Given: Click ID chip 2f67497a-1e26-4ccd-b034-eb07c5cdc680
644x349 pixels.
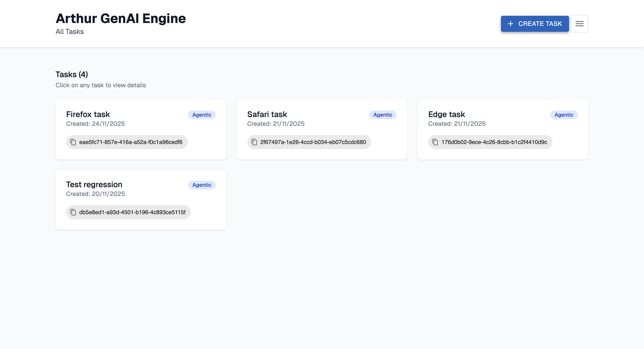Looking at the screenshot, I should pyautogui.click(x=313, y=142).
